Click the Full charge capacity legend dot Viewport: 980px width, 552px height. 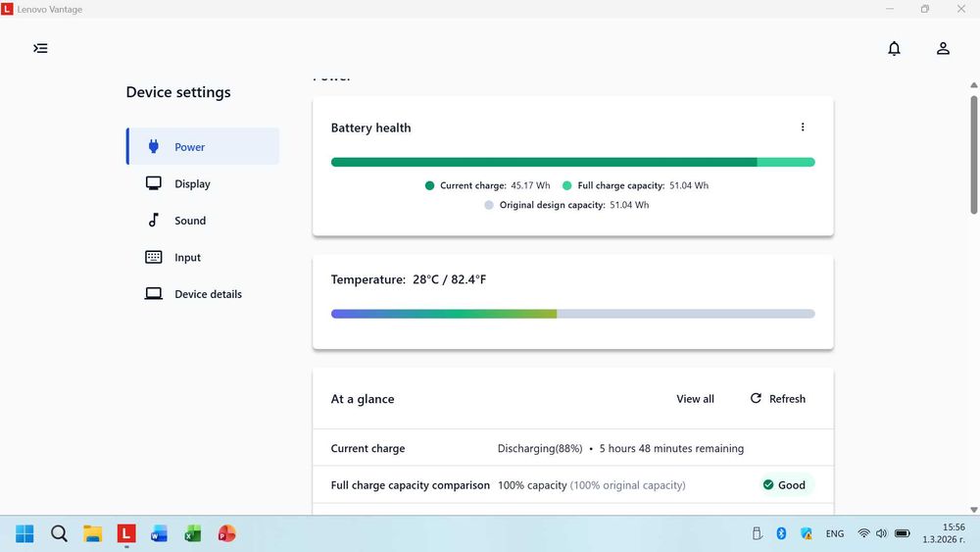[566, 185]
